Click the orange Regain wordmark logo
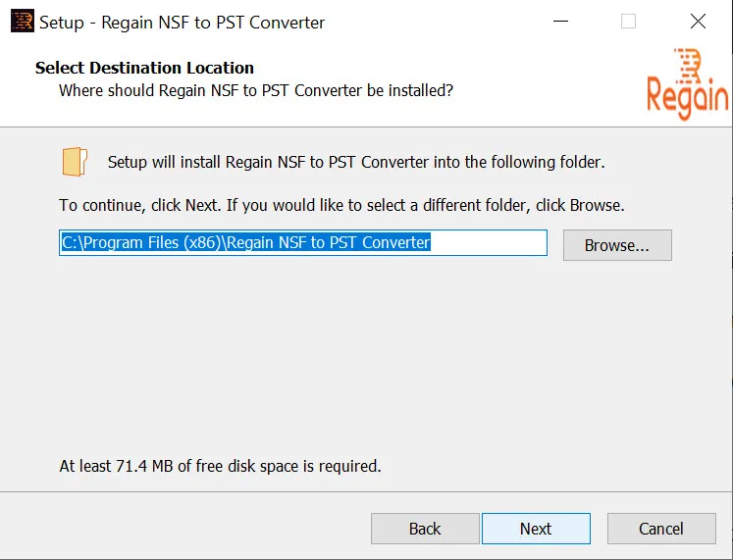This screenshot has height=560, width=733. [687, 96]
